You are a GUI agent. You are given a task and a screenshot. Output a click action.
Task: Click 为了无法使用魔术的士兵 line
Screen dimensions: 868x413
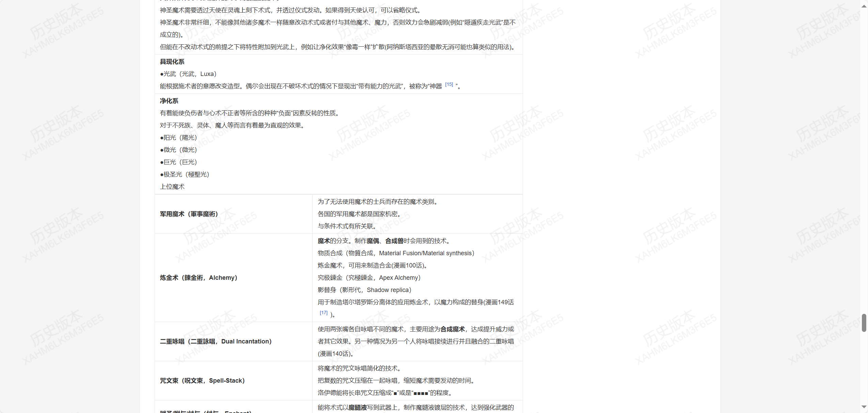click(x=379, y=202)
